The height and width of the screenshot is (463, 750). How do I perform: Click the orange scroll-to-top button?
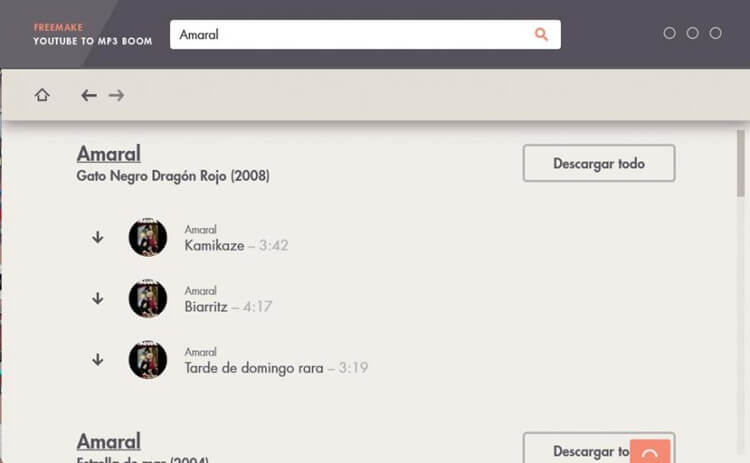click(650, 452)
